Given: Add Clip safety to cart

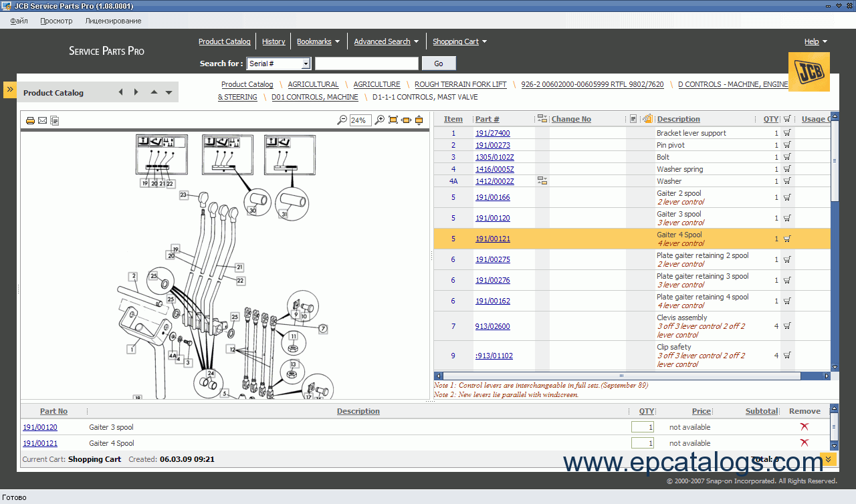Looking at the screenshot, I should click(x=787, y=356).
